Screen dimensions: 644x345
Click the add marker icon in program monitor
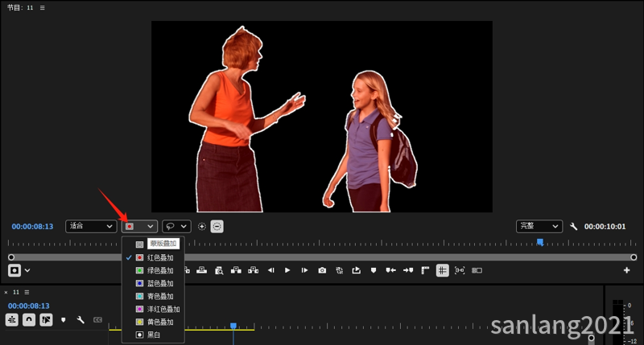(374, 270)
